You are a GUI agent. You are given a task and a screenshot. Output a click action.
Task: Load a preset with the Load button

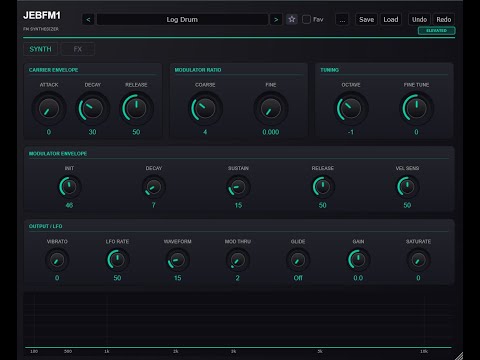(391, 20)
